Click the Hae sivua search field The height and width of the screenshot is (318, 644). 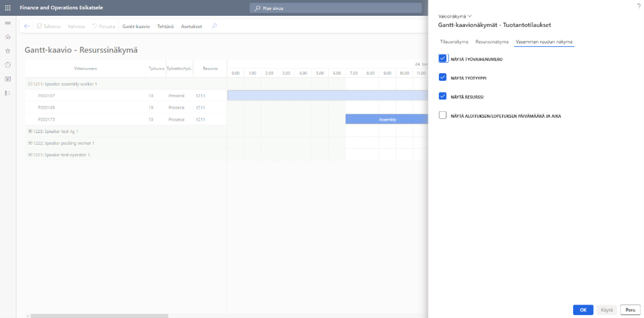(x=335, y=8)
